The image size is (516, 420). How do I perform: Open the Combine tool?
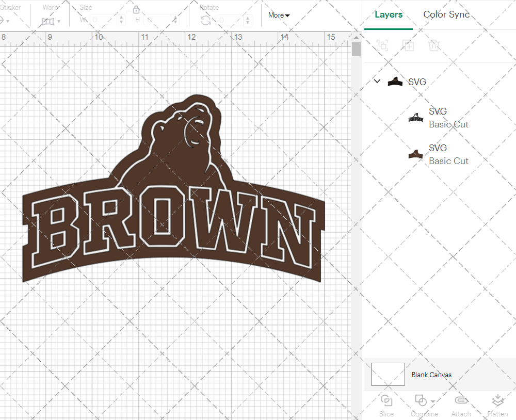(x=421, y=405)
